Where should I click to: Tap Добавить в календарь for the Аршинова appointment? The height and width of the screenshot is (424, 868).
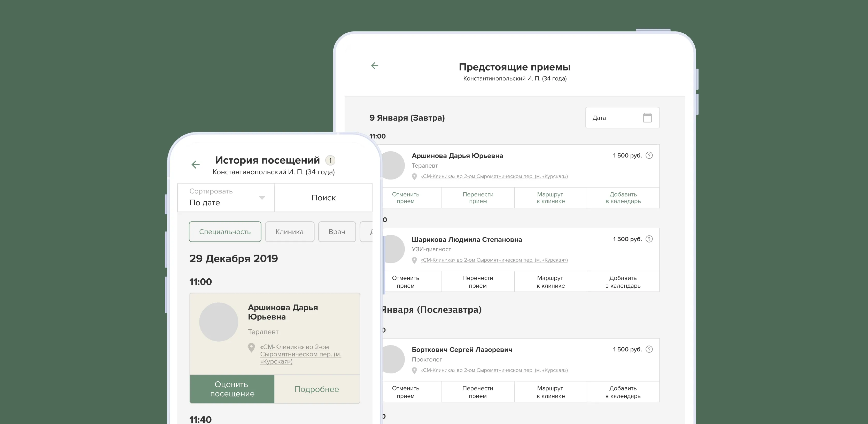tap(623, 198)
